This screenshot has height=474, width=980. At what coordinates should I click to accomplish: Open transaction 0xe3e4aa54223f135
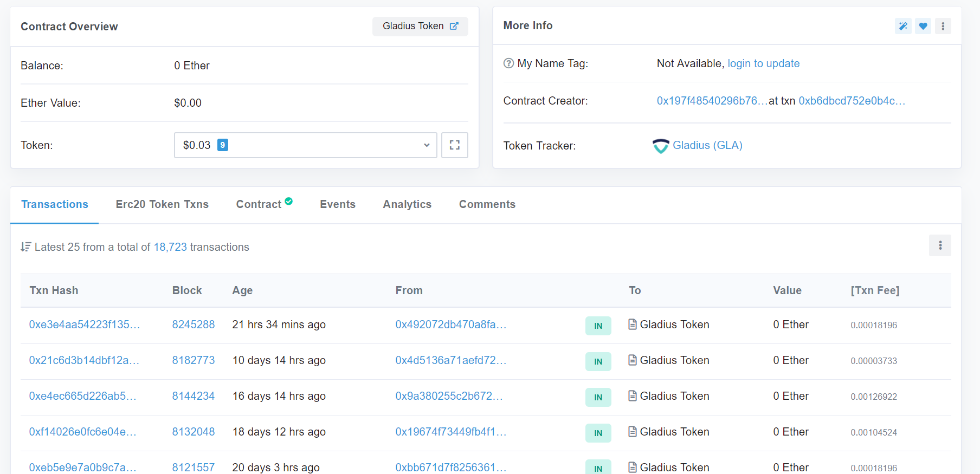[85, 324]
